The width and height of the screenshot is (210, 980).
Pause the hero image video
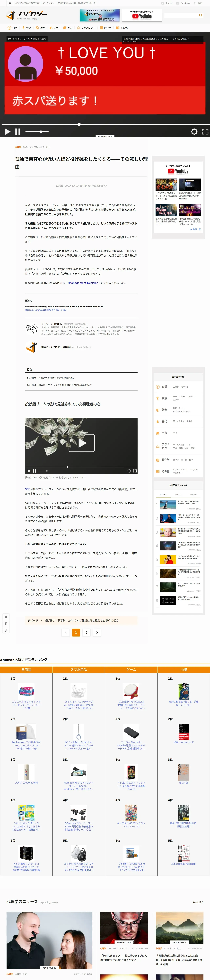pyautogui.click(x=17, y=132)
